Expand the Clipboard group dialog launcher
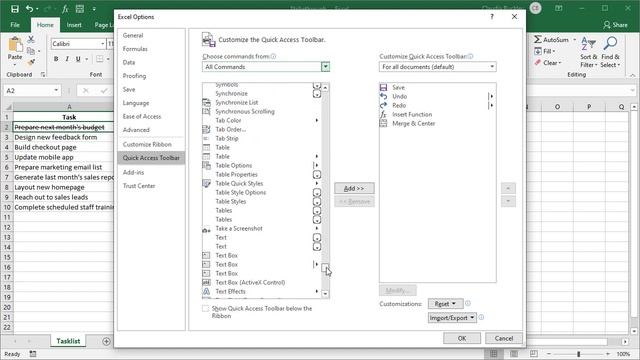 [42, 75]
